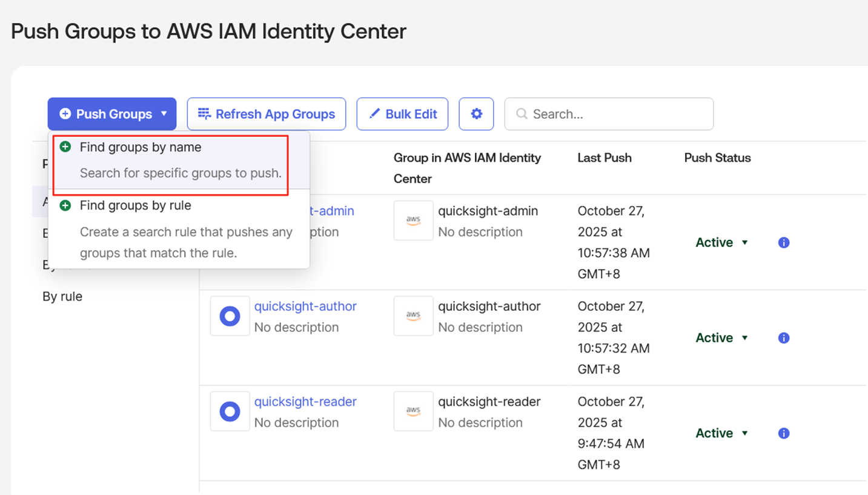Click AWS logo next to quicksight-author
The height and width of the screenshot is (495, 868).
(413, 316)
